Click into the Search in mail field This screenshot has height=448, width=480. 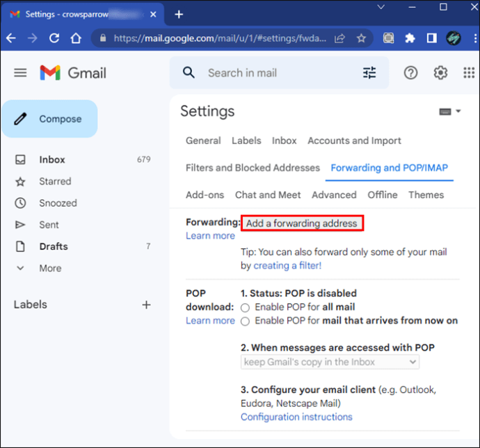click(278, 73)
